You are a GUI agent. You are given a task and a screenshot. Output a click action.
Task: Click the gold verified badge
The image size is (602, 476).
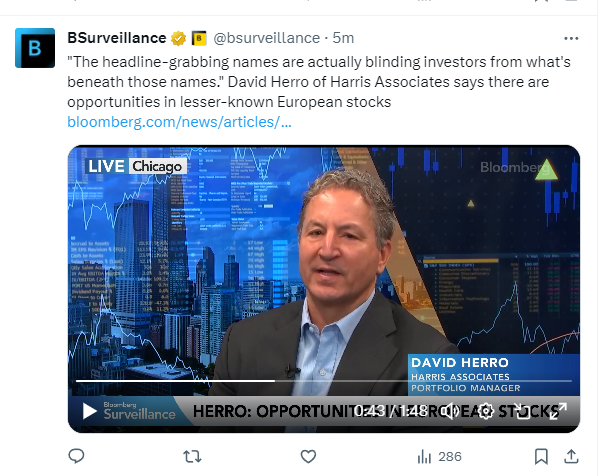pos(178,38)
